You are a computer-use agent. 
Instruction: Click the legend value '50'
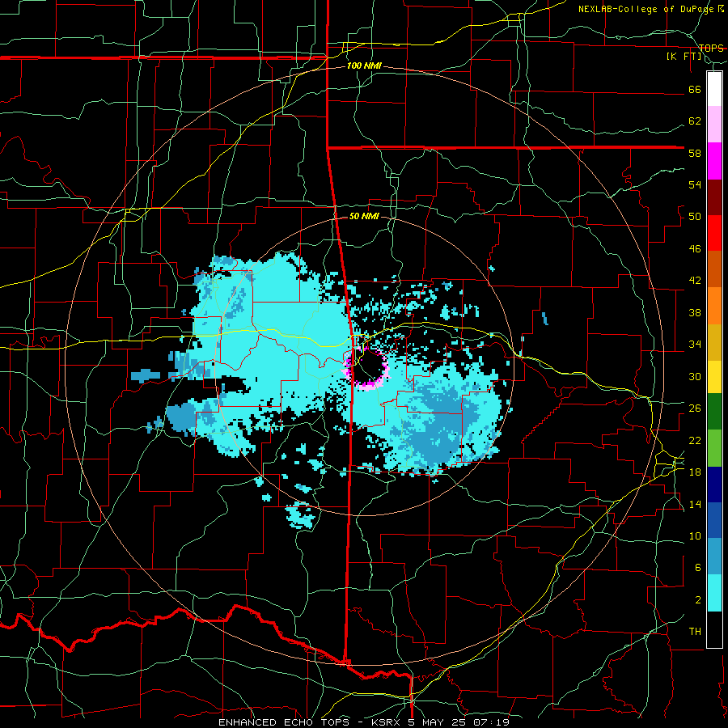pyautogui.click(x=695, y=217)
